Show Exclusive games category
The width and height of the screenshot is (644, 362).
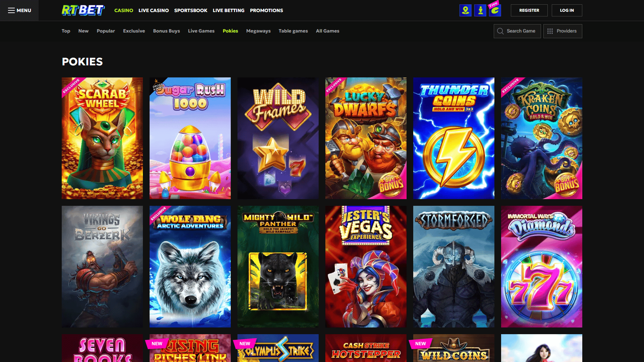pos(134,31)
